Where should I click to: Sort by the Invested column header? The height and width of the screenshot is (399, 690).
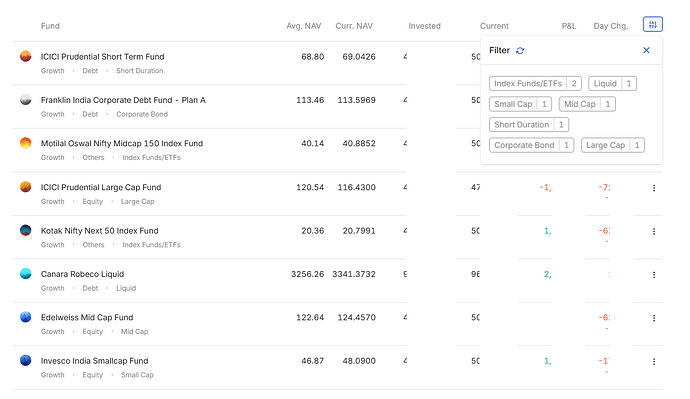pyautogui.click(x=424, y=26)
